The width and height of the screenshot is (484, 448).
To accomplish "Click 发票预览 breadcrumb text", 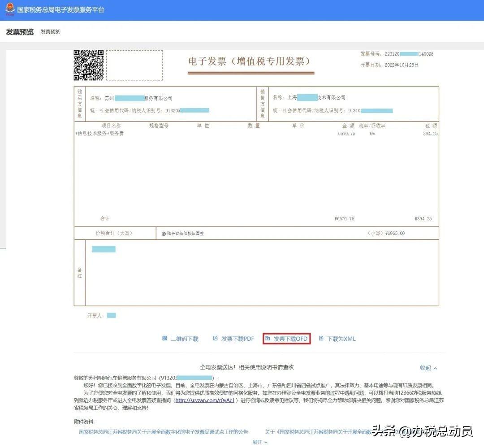I will (x=50, y=32).
